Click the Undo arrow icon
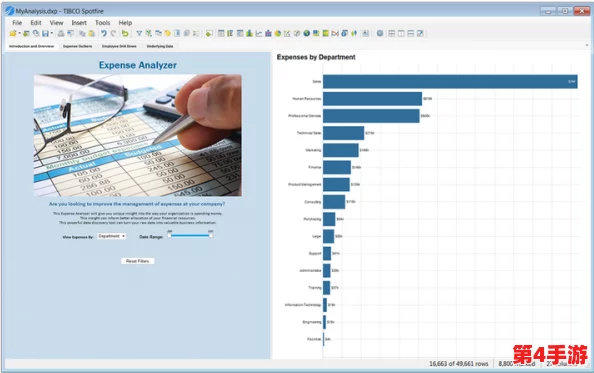This screenshot has height=373, width=594. [103, 33]
